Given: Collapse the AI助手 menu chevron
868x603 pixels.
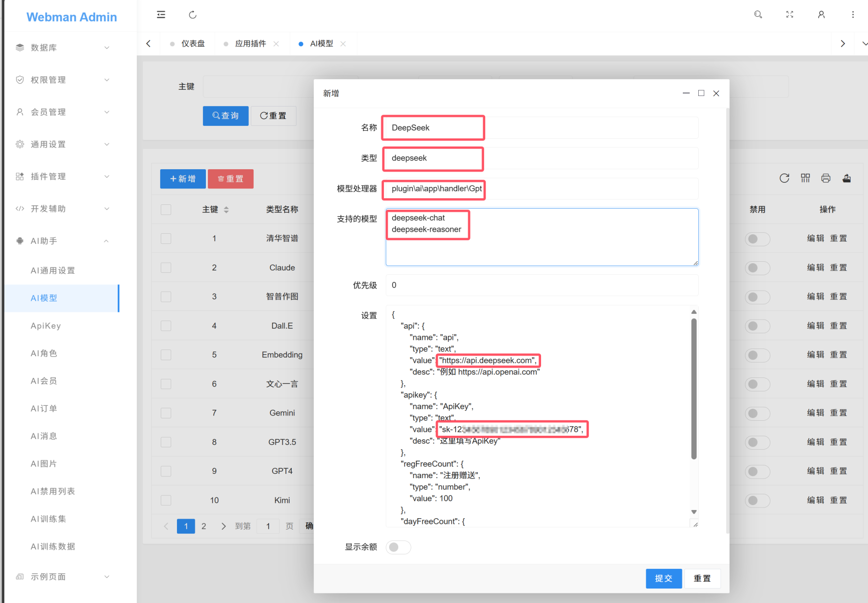Looking at the screenshot, I should pos(106,241).
